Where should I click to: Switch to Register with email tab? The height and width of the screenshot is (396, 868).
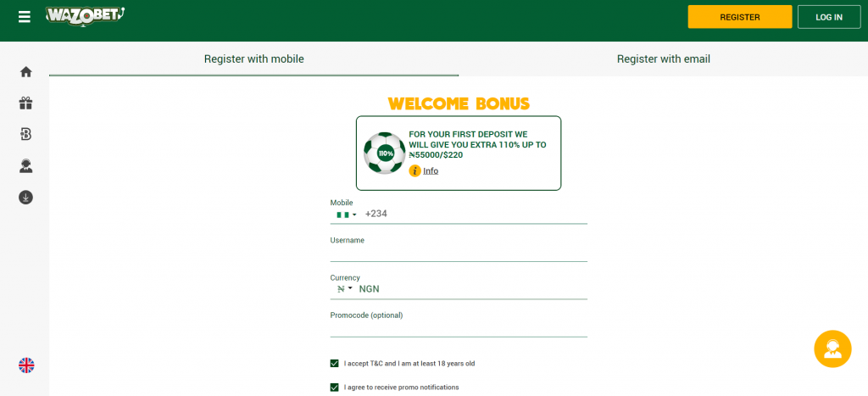[x=663, y=59]
